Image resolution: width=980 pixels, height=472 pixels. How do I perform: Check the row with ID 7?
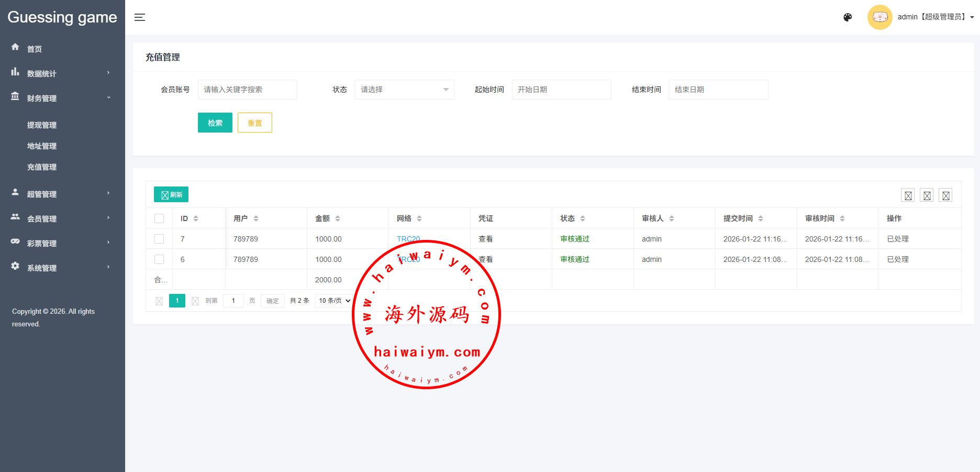pos(159,239)
